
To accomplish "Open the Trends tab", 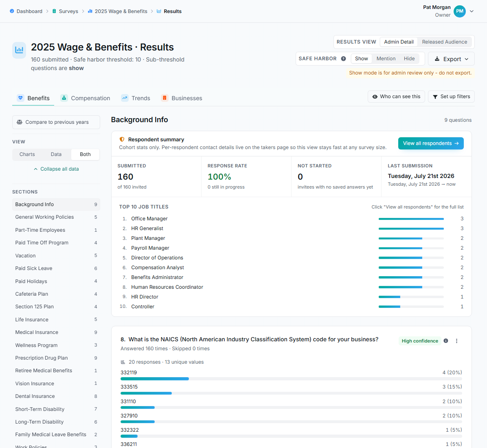I will (136, 98).
